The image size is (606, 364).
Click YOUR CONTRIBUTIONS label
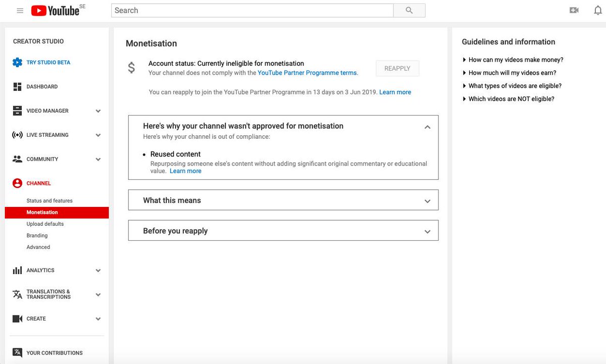[55, 353]
